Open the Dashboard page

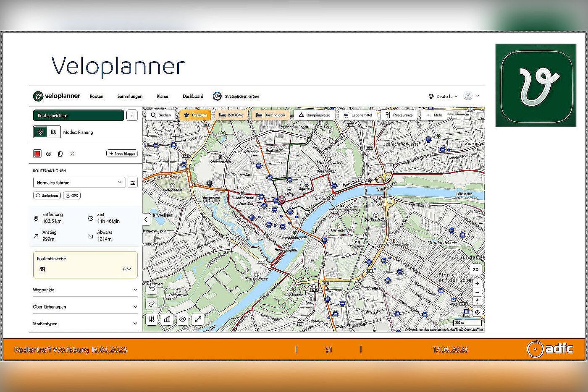pyautogui.click(x=193, y=97)
